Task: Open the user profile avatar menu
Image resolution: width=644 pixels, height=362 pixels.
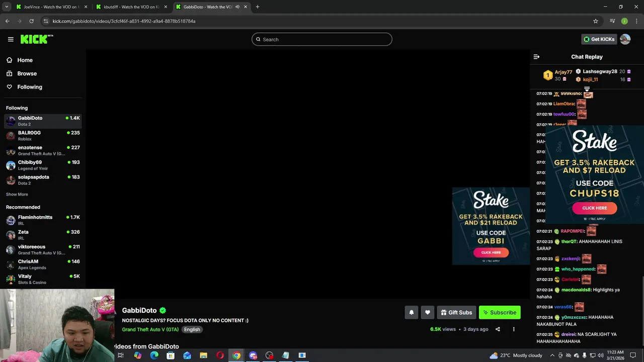Action: tap(625, 39)
